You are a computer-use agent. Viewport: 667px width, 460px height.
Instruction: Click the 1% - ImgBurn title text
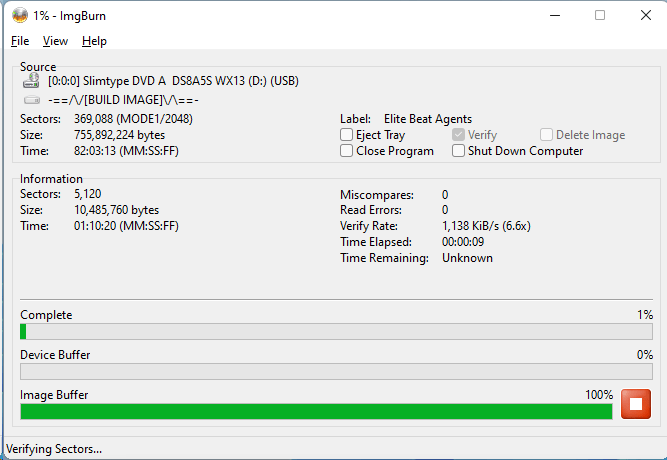tap(69, 16)
